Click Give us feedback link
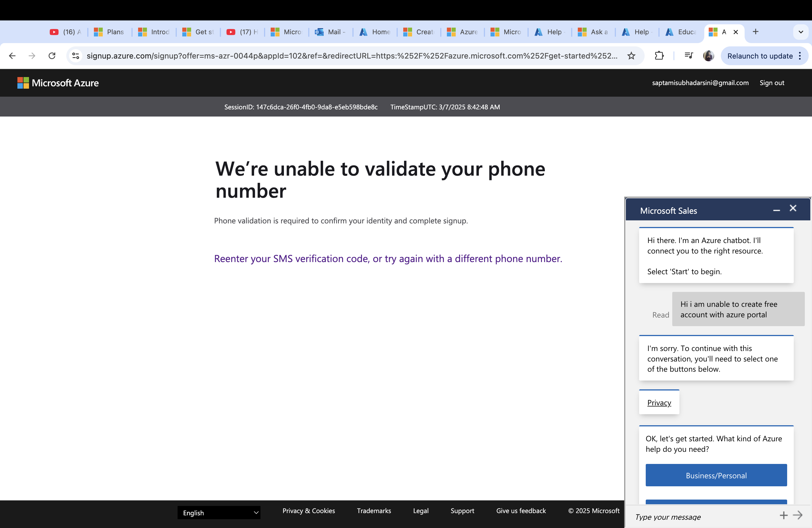The width and height of the screenshot is (812, 528). point(521,511)
